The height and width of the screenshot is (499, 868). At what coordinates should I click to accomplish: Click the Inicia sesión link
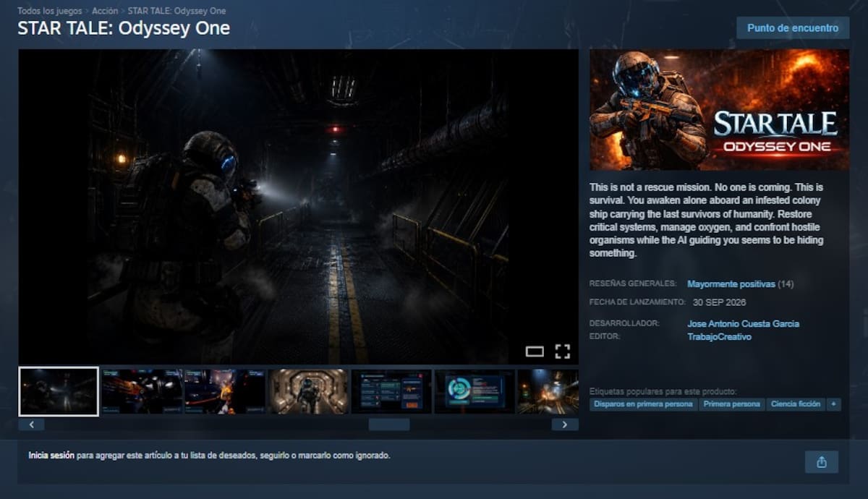point(51,456)
